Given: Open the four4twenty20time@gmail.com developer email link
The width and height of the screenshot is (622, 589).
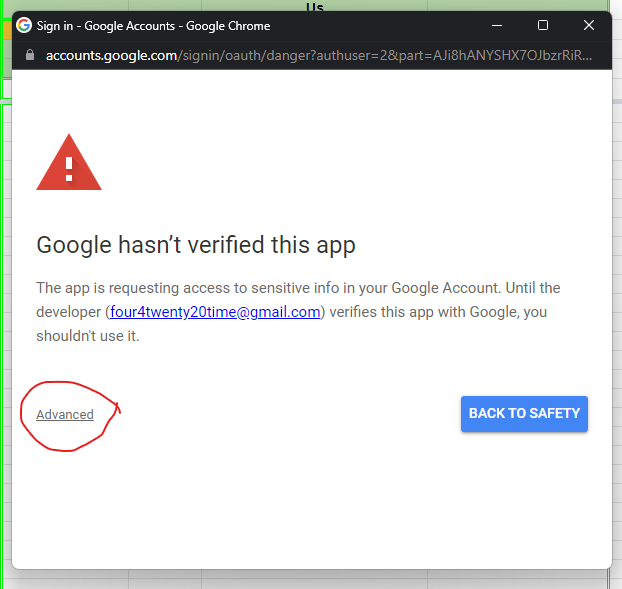Looking at the screenshot, I should coord(215,312).
